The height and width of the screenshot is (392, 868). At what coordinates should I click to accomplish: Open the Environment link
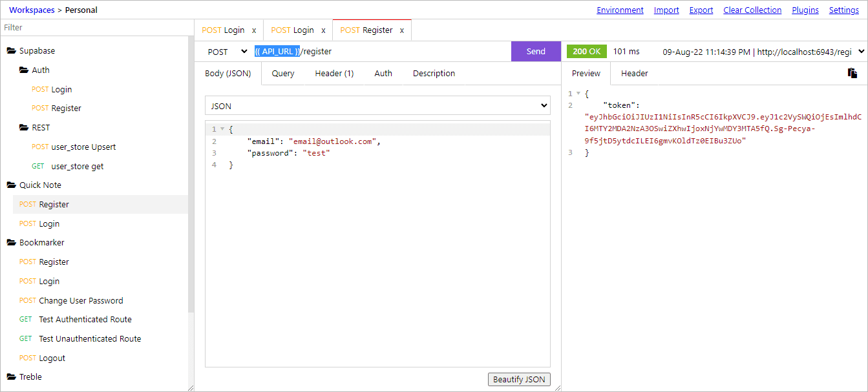(x=620, y=10)
